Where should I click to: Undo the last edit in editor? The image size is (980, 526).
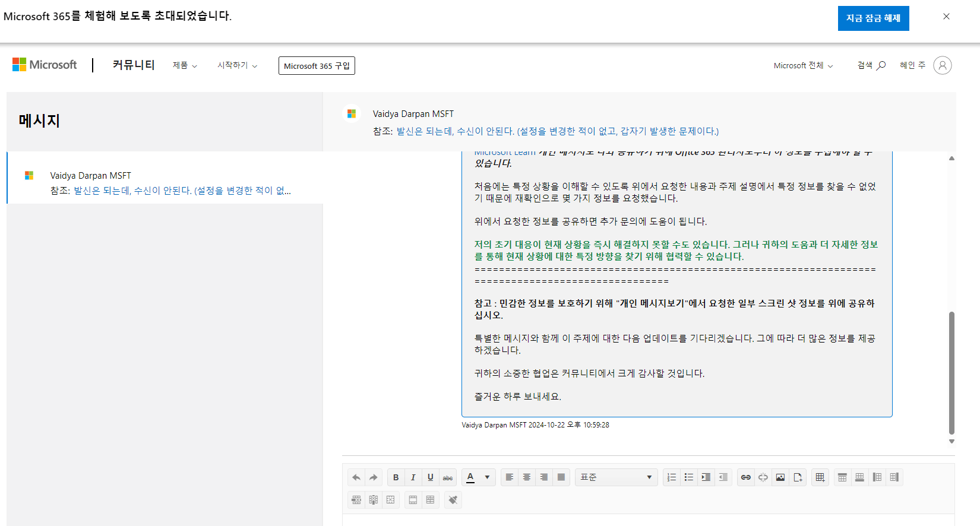click(x=356, y=477)
